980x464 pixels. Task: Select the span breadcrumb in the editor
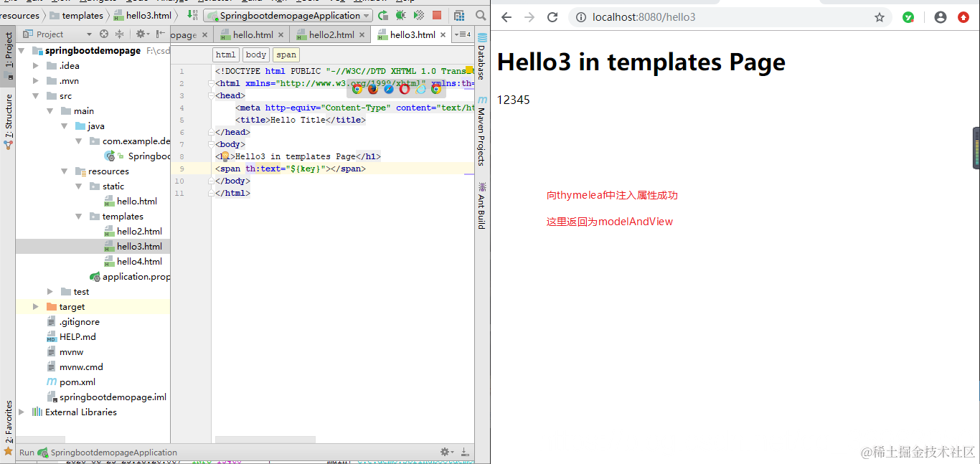(x=286, y=55)
